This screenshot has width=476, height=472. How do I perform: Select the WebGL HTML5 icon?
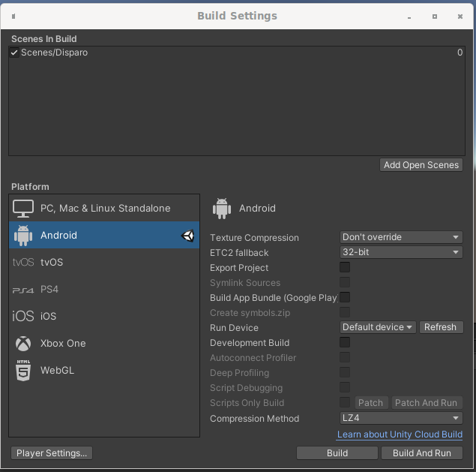[23, 371]
